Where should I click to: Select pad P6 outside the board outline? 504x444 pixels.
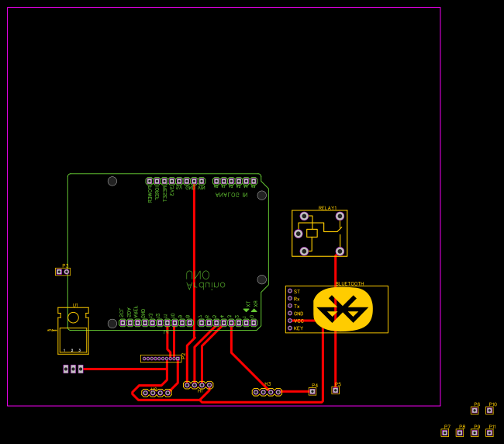pyautogui.click(x=475, y=410)
